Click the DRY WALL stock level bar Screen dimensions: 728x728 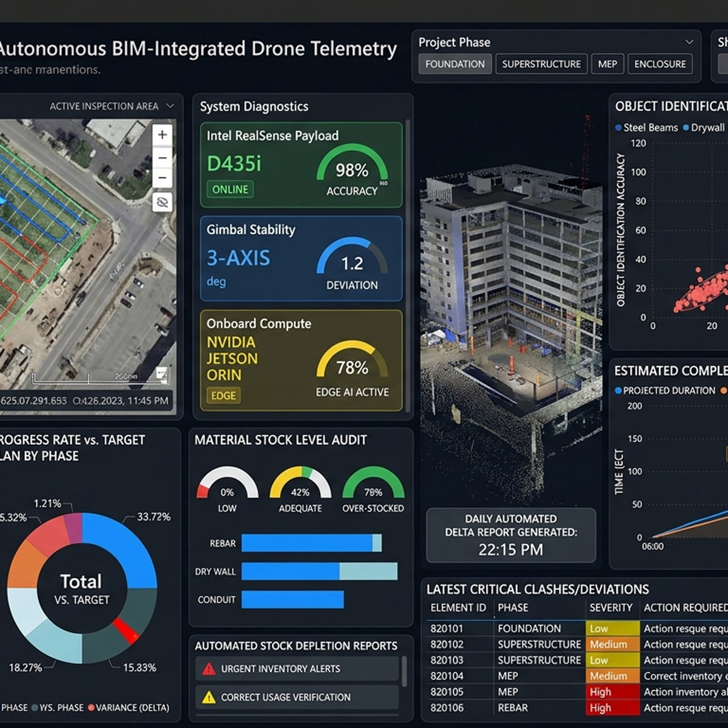tap(320, 571)
